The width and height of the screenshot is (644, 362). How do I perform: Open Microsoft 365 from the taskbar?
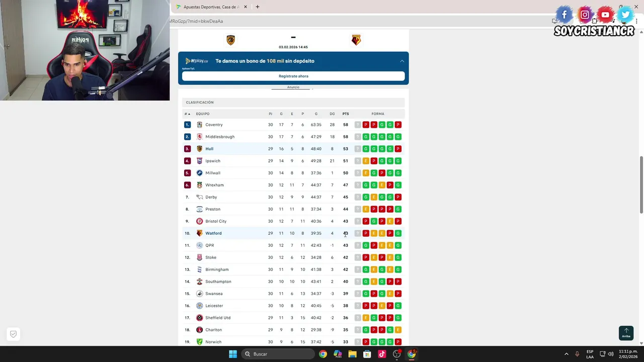(x=338, y=354)
